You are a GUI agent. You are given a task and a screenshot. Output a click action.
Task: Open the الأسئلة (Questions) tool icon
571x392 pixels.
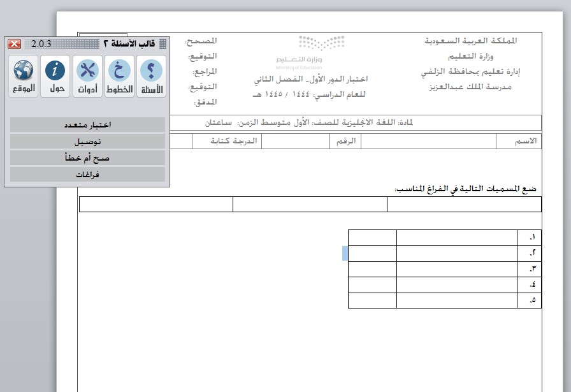151,76
